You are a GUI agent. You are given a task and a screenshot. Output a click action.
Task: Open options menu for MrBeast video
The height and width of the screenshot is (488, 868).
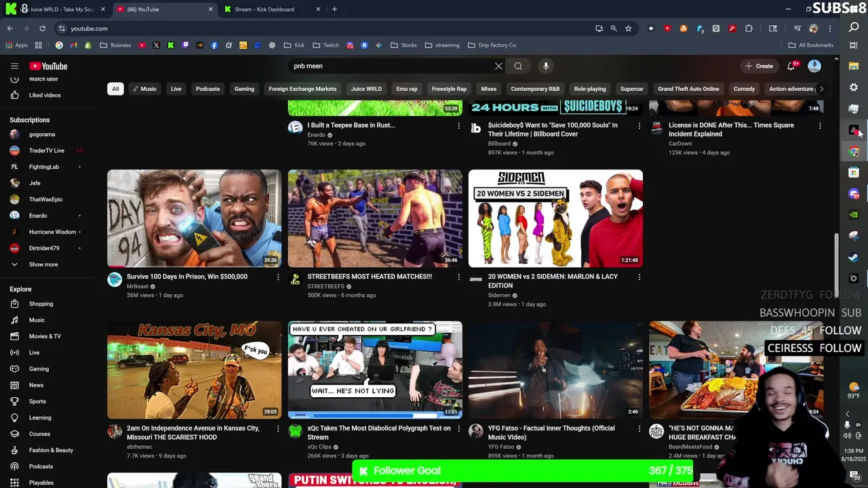tap(277, 277)
